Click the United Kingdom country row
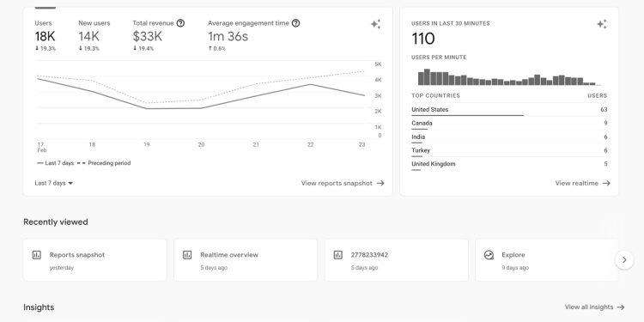644x322 pixels. (x=509, y=164)
